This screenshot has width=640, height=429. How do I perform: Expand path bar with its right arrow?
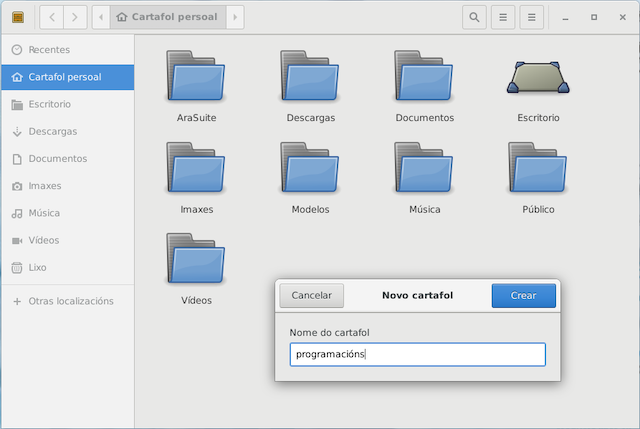(x=234, y=17)
